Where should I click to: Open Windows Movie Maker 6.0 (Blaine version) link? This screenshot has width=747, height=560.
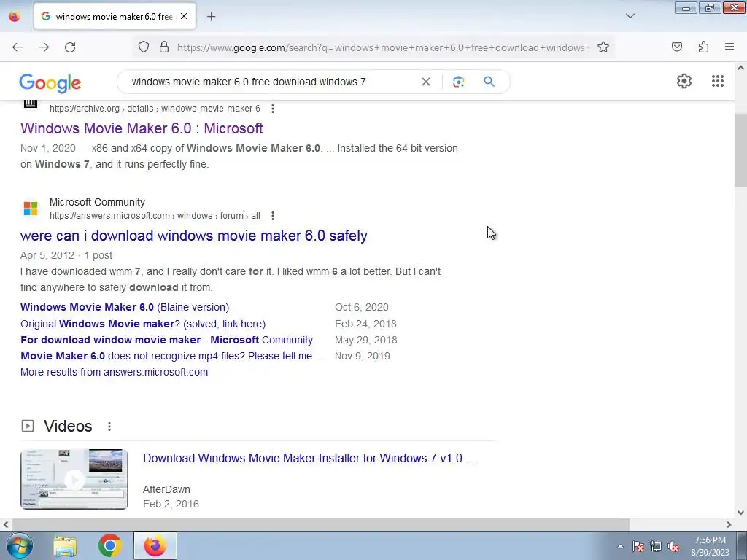[124, 307]
